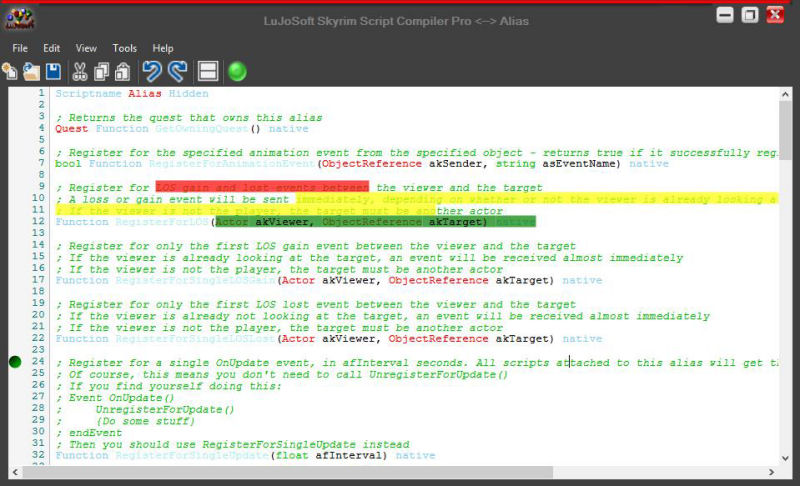Click the green bookmark marker on line 24
Screen dimensions: 800x486
[15, 362]
